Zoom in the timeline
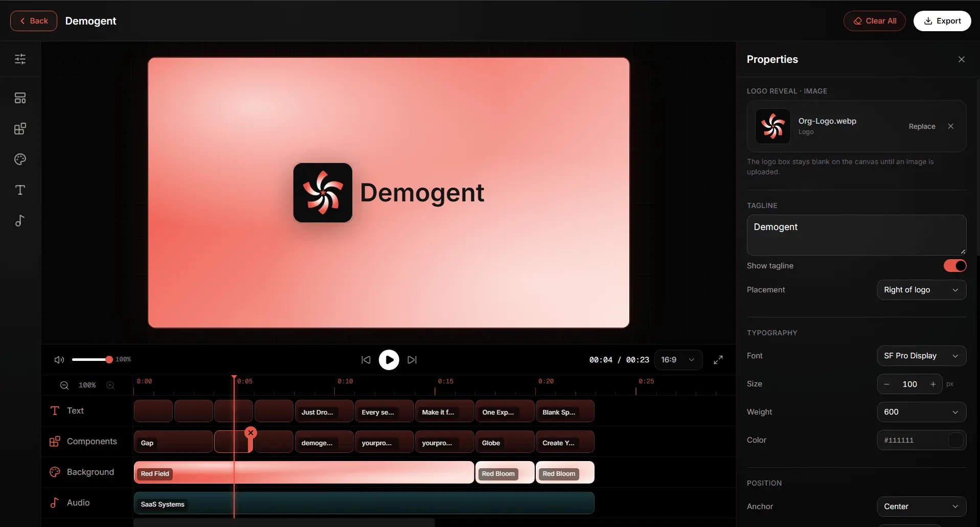 coord(110,385)
